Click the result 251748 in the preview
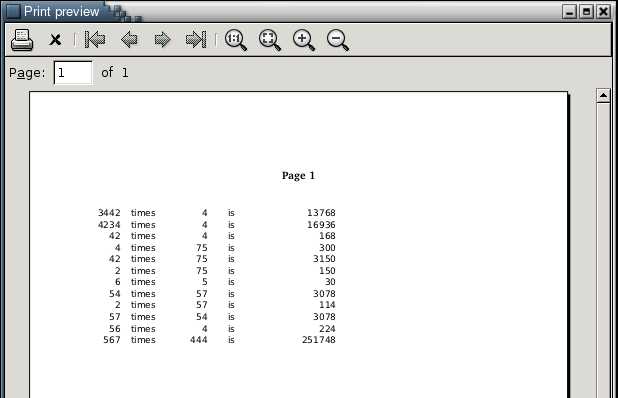This screenshot has height=398, width=618. pyautogui.click(x=319, y=340)
